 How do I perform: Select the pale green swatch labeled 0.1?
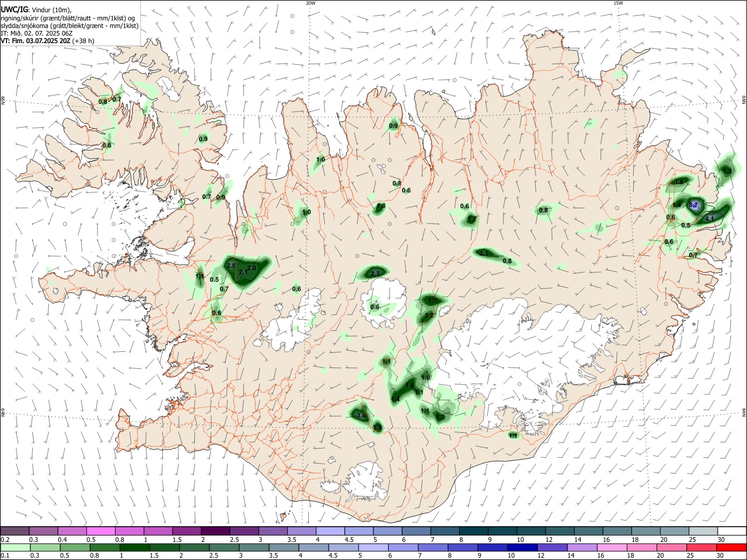[x=15, y=547]
